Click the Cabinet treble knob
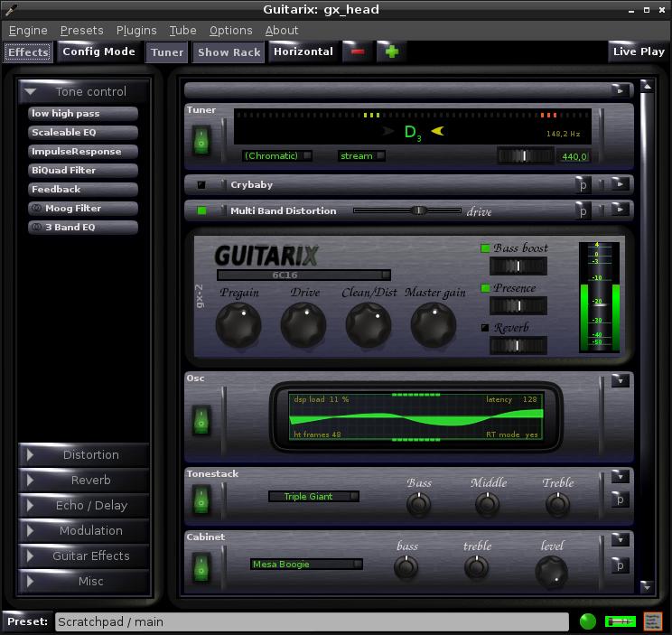The height and width of the screenshot is (635, 672). pyautogui.click(x=476, y=568)
